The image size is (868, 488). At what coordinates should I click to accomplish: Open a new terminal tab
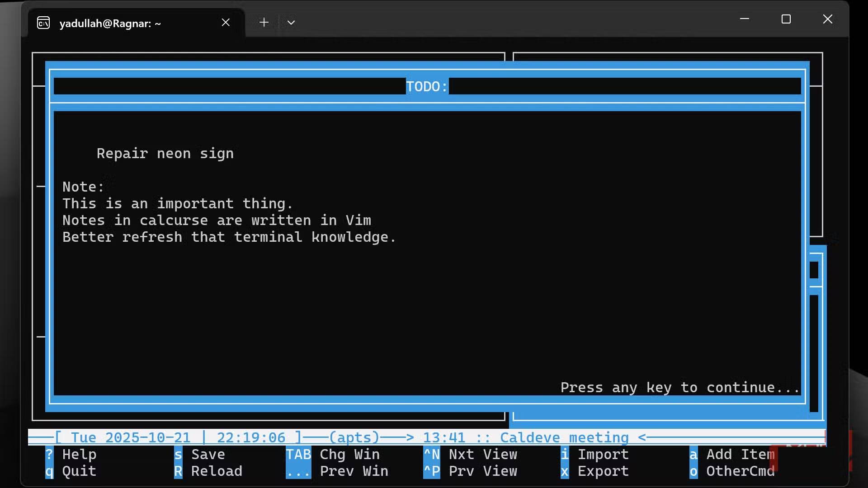[264, 22]
